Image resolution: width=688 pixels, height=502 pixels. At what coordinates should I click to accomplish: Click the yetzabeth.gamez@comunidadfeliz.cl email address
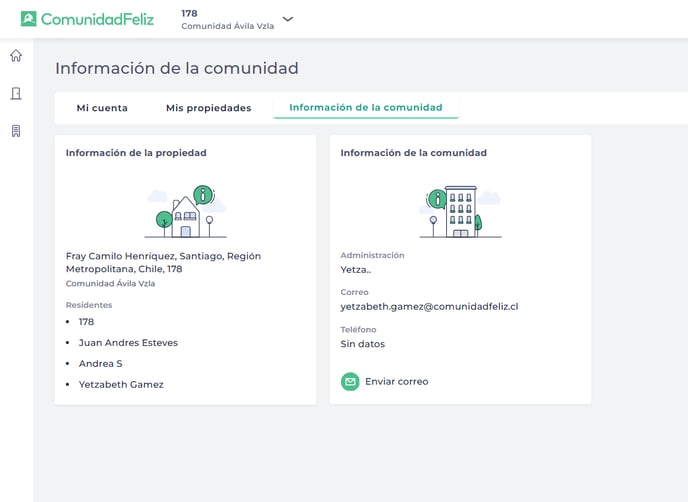(429, 307)
